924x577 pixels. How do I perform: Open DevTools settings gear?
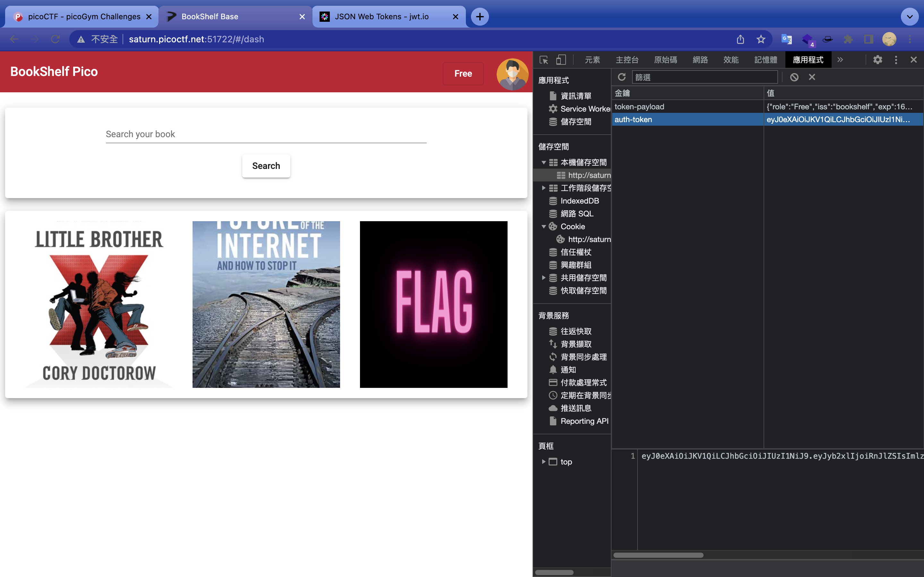point(877,60)
